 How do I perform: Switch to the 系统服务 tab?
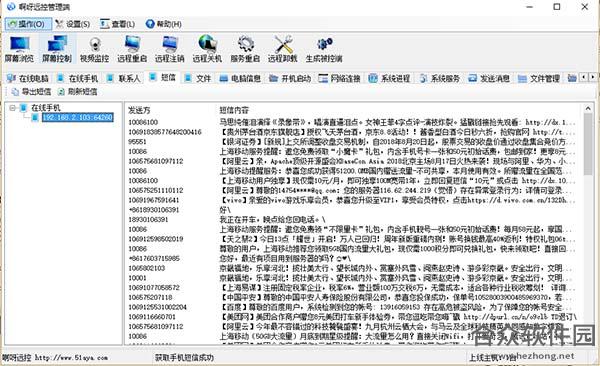(x=439, y=78)
